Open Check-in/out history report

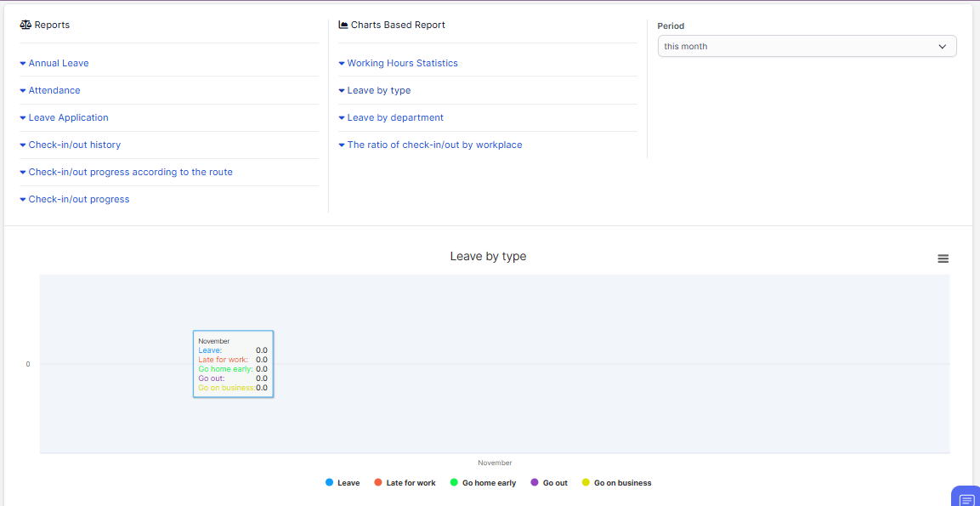74,145
